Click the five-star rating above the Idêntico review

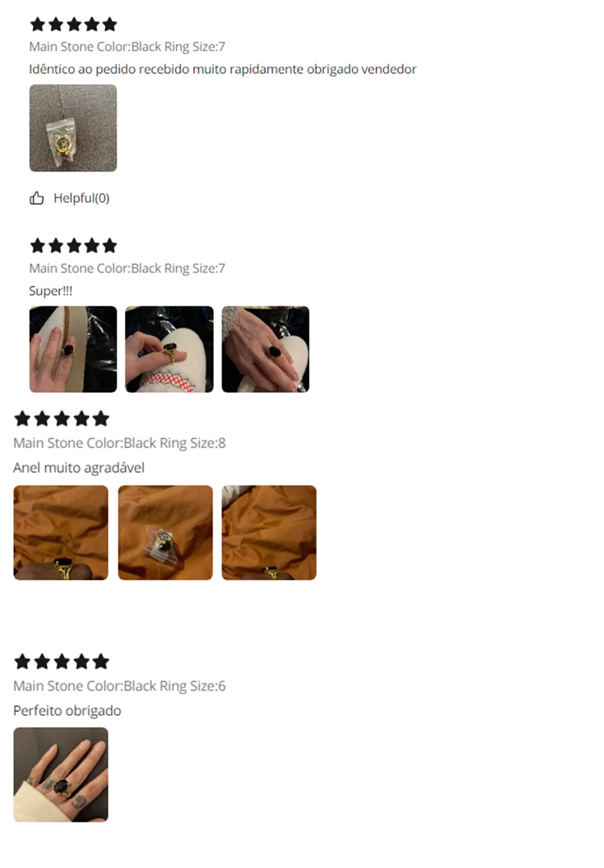coord(74,24)
